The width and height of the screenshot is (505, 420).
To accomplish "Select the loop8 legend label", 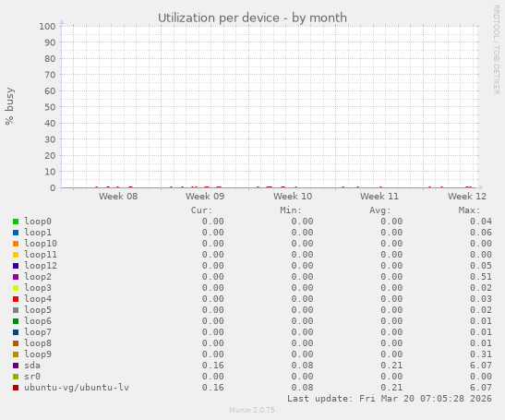I will 38,343.
